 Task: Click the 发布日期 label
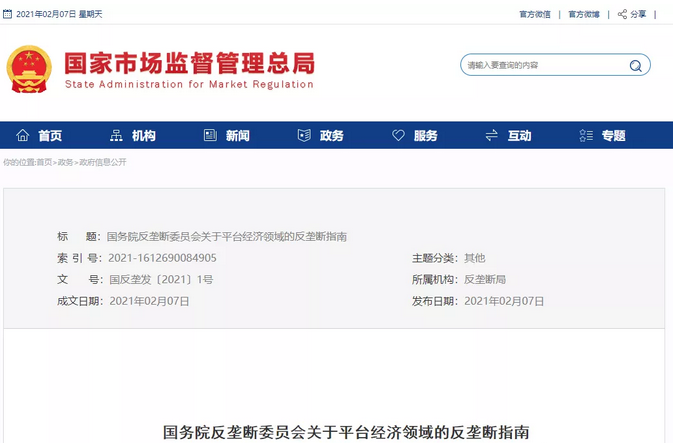point(435,301)
